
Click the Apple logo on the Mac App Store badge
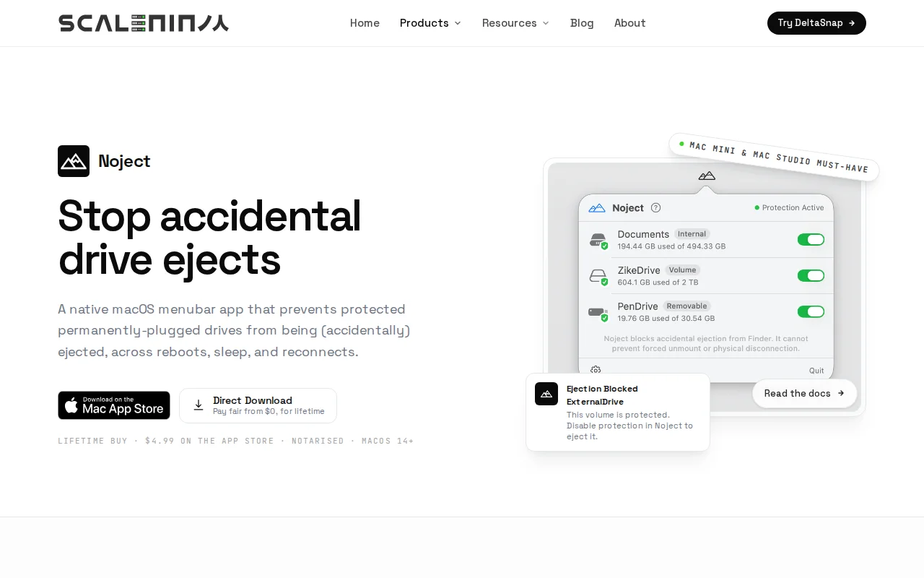[71, 405]
